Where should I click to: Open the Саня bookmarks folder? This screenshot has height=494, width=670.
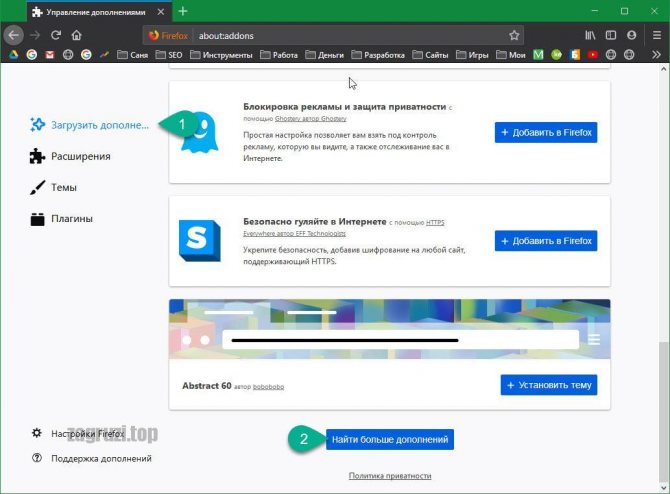132,55
